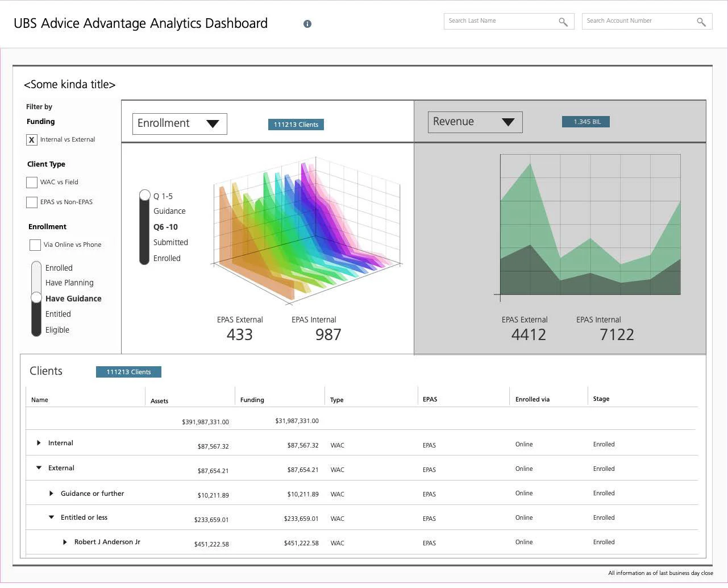Sort by the Assets column header

(x=160, y=401)
